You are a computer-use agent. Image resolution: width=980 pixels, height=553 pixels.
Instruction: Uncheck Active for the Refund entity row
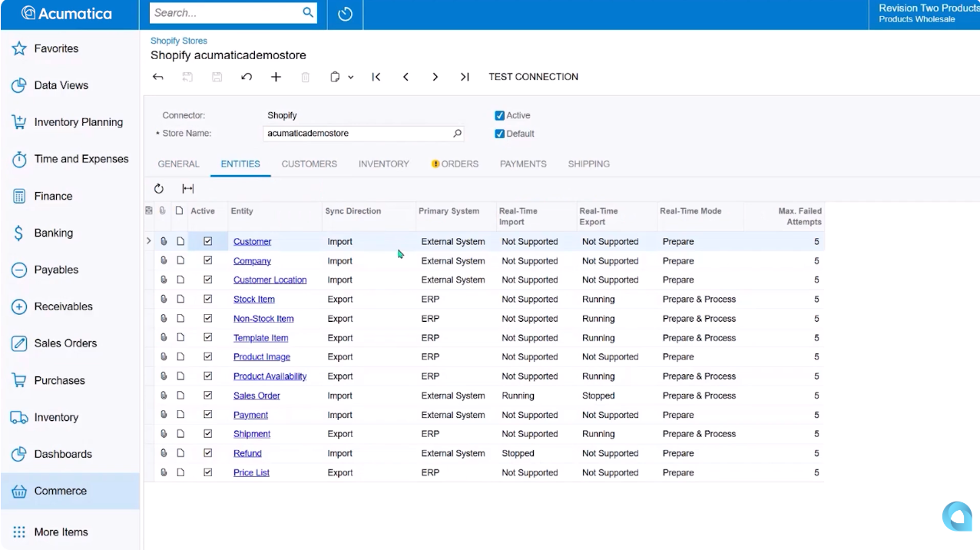click(207, 453)
